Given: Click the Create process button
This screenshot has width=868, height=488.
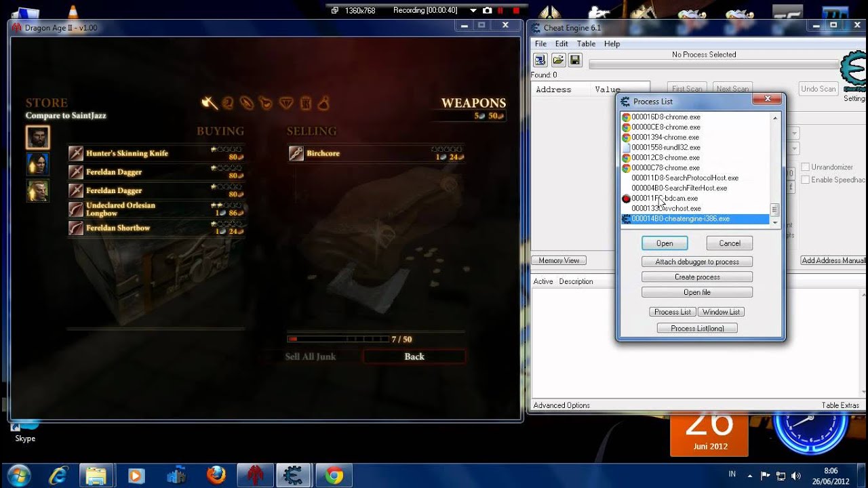Looking at the screenshot, I should coord(697,277).
